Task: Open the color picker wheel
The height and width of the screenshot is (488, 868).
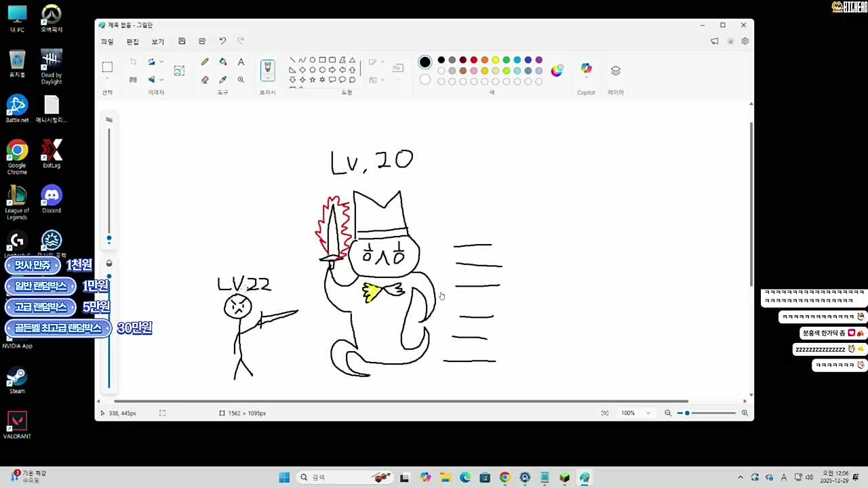Action: [556, 70]
